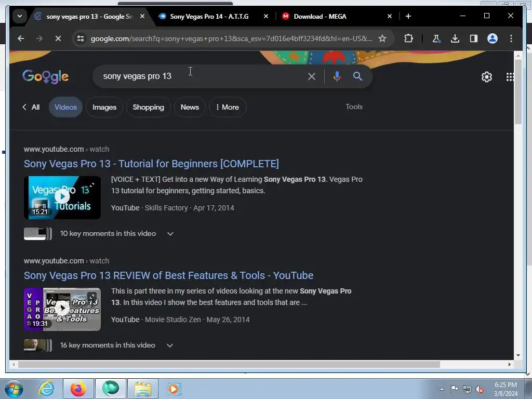Open the tab search dropdown arrow

pos(20,16)
